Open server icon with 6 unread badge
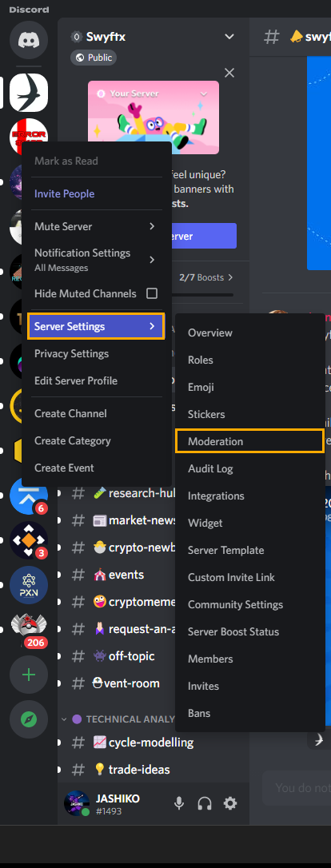This screenshot has width=331, height=868. click(x=29, y=496)
